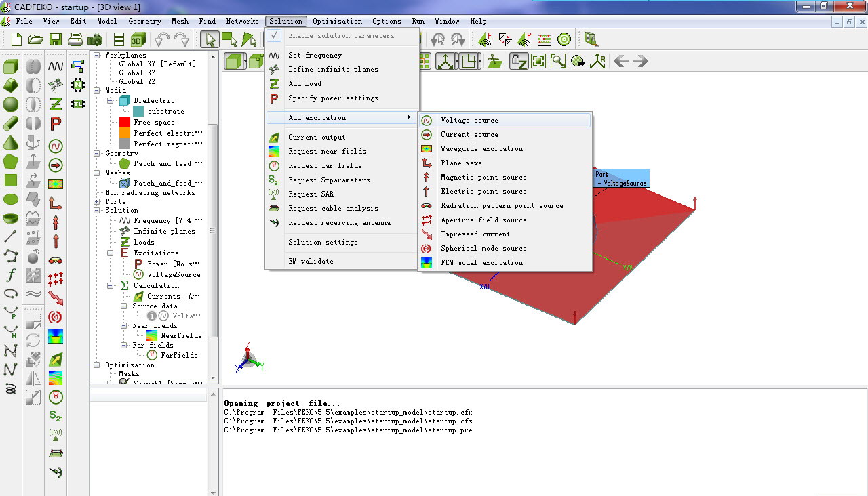Screen dimensions: 868x496
Task: Collapse the Media tree node
Action: [97, 90]
